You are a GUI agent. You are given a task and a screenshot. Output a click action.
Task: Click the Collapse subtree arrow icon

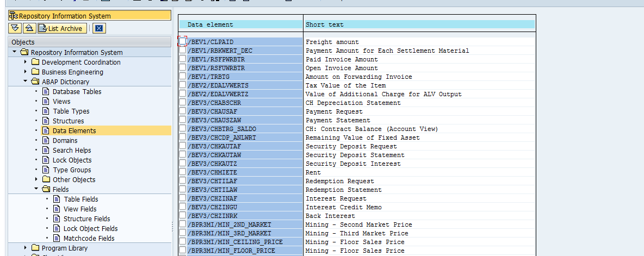(29, 28)
